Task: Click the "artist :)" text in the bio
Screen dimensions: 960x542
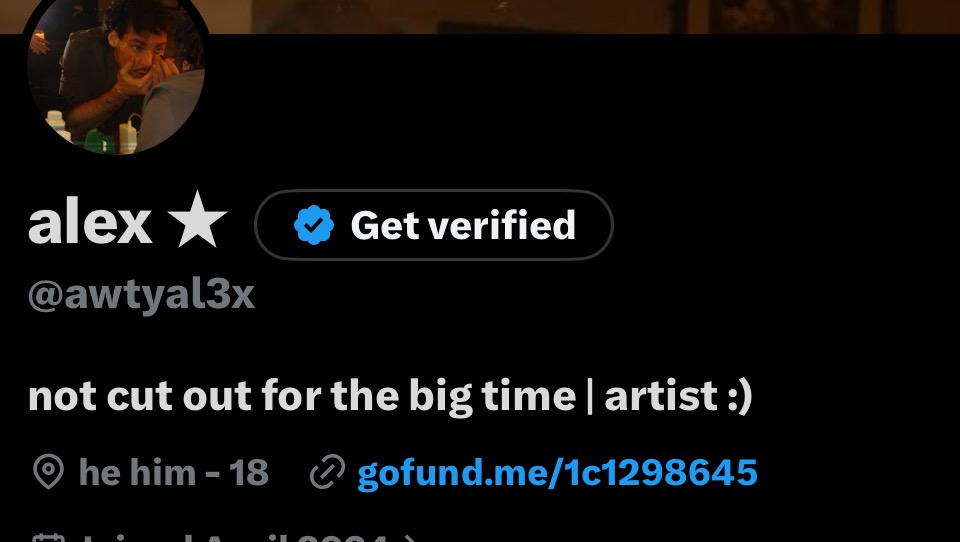Action: point(678,396)
